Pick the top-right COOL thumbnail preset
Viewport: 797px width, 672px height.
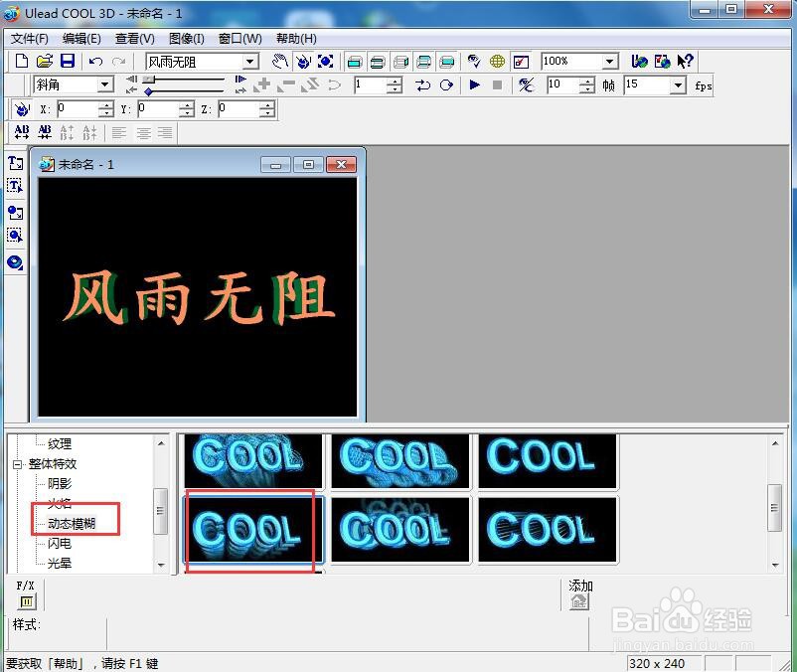click(x=548, y=460)
